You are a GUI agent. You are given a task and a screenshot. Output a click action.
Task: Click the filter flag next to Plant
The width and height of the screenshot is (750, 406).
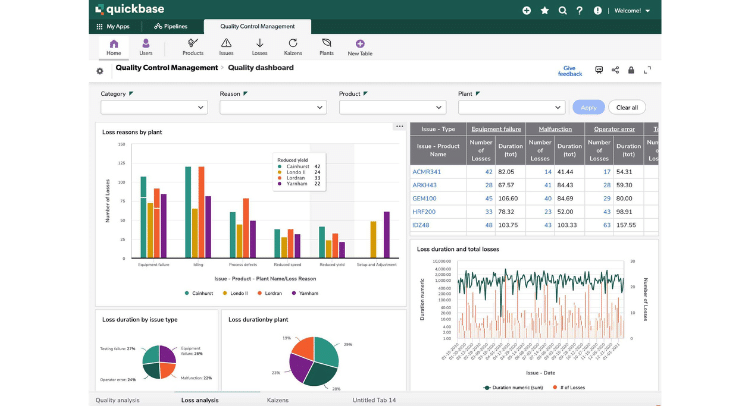click(477, 94)
